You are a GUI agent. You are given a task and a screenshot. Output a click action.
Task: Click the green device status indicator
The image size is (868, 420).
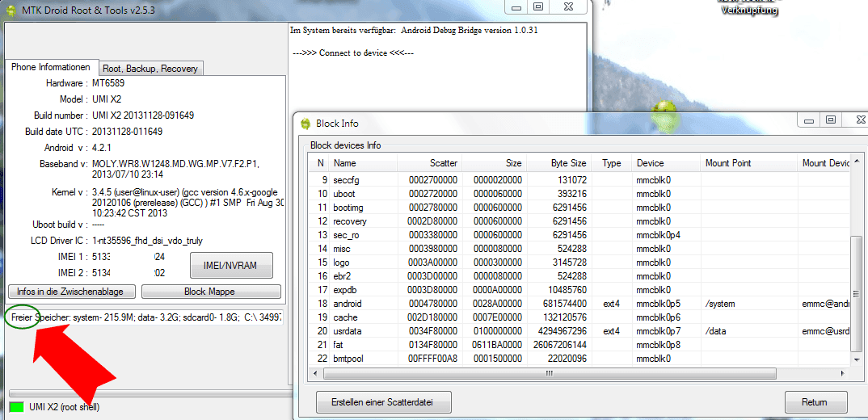click(17, 407)
